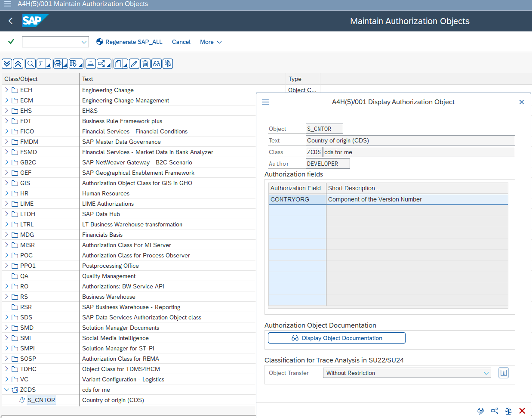Click the magnifier Find icon in toolbar
This screenshot has height=418, width=532.
pos(31,64)
